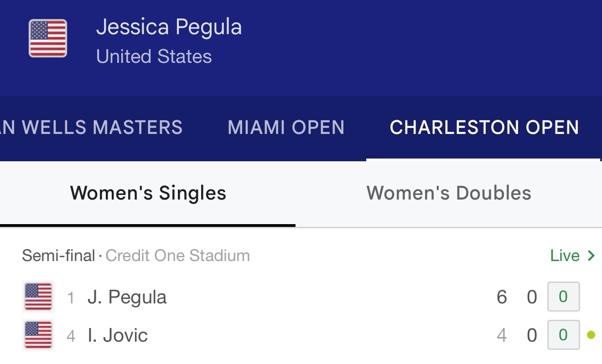Click Pegula's first set score of 6
This screenshot has height=364, width=602.
502,297
